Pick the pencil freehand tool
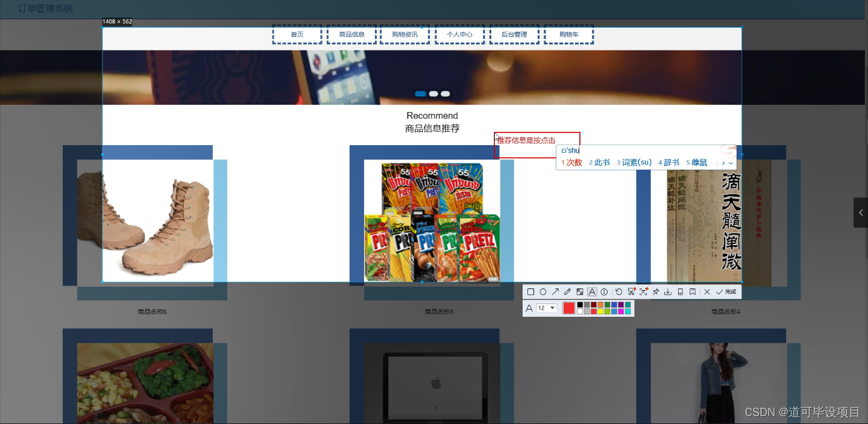 pyautogui.click(x=567, y=291)
